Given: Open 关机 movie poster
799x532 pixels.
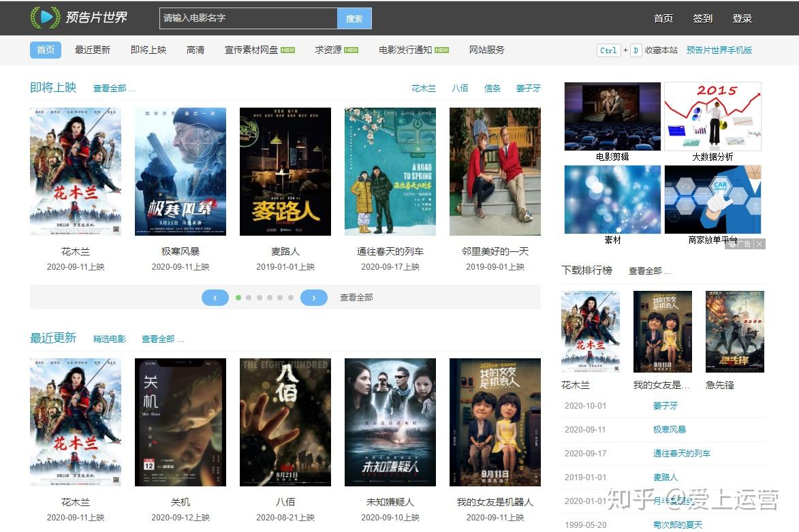Looking at the screenshot, I should point(181,422).
